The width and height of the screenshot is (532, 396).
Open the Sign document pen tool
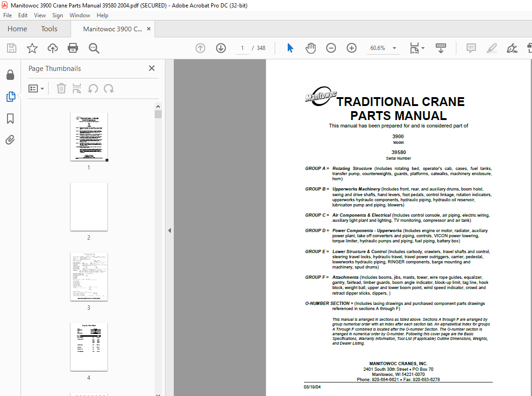coord(512,48)
